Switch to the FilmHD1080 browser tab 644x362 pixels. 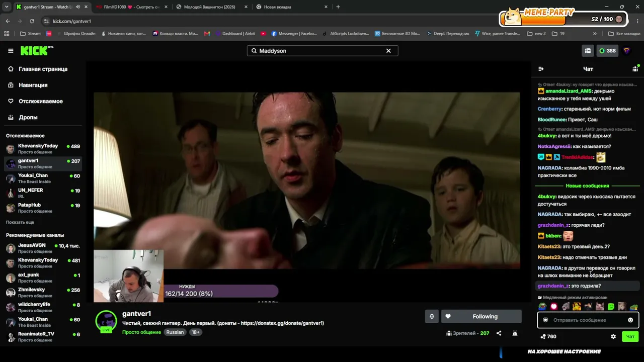click(x=131, y=7)
